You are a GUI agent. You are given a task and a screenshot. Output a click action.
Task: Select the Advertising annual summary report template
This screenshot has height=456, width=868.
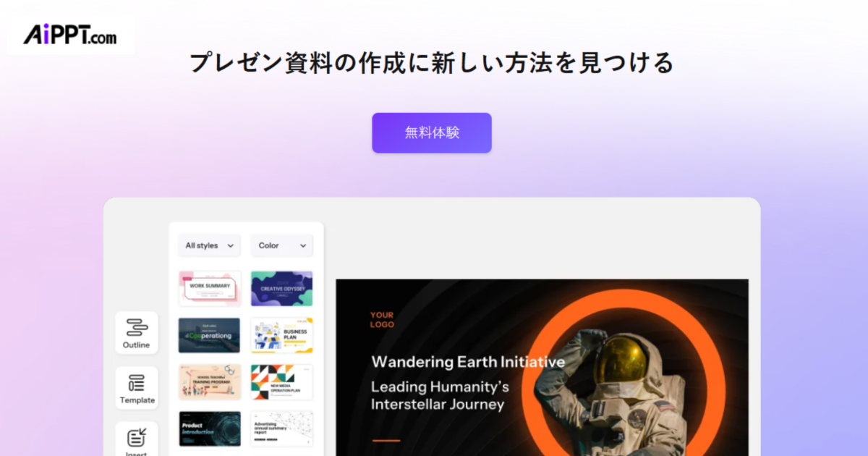point(282,429)
